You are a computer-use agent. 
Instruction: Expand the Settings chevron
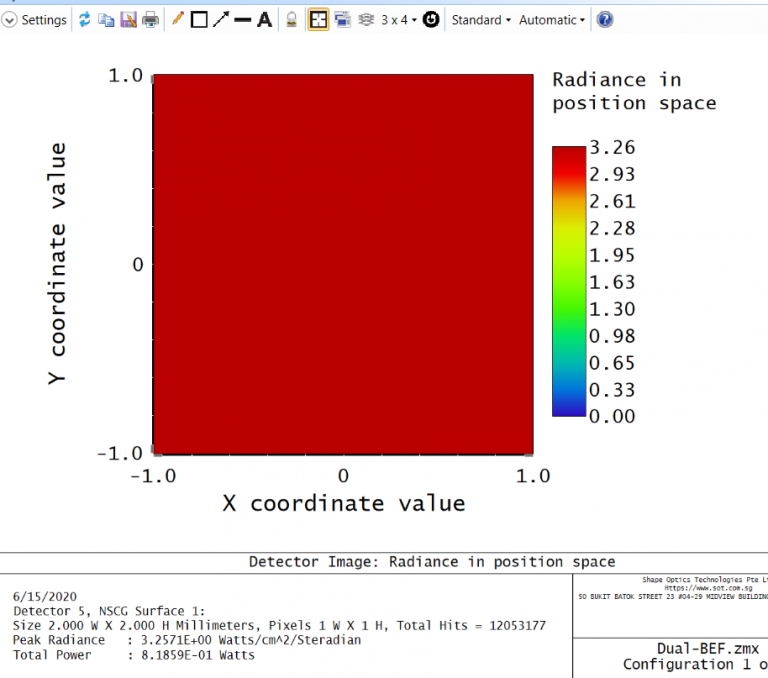(10, 20)
